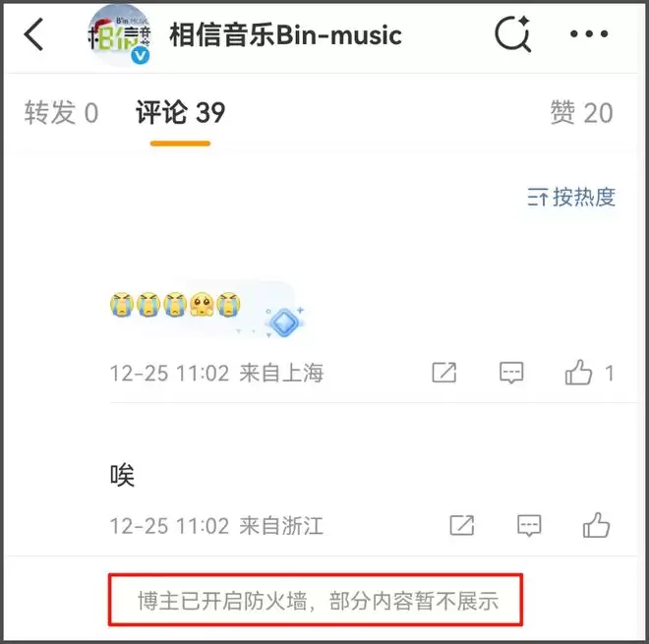
Task: Like the 唉 comment from 浙江
Action: pos(596,525)
